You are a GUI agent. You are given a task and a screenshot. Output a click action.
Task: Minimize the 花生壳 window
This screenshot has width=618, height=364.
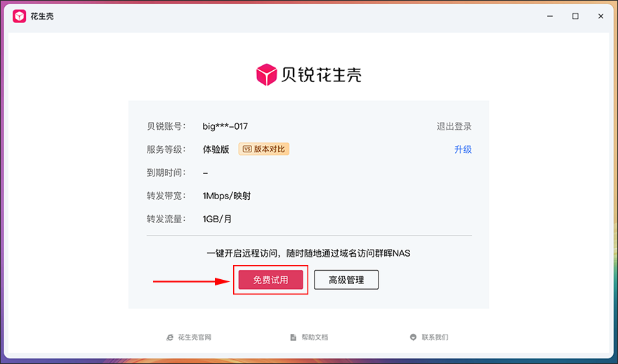550,16
